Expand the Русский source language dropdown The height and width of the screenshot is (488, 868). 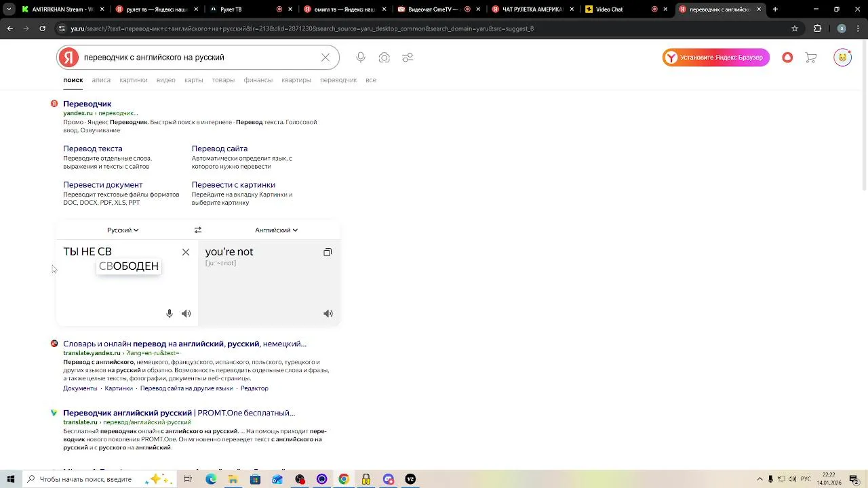(x=123, y=230)
